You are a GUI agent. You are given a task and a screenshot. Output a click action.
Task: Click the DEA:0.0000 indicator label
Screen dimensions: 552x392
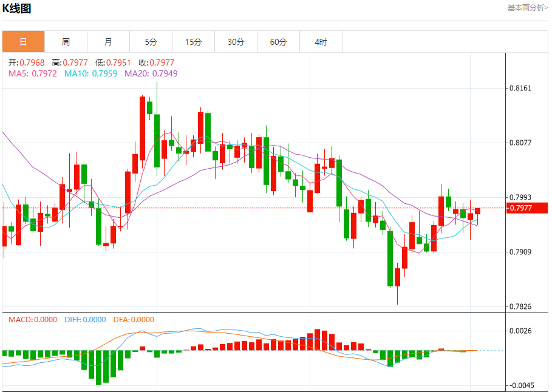134,320
